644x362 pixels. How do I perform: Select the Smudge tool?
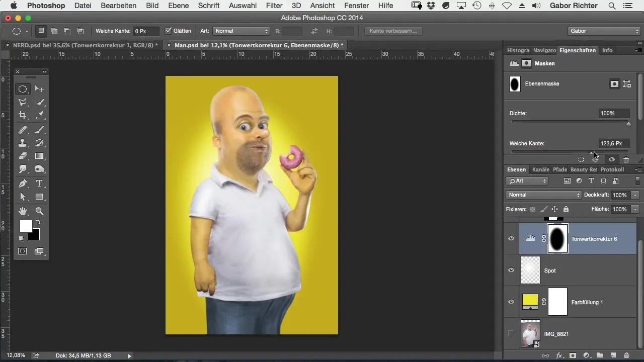[x=23, y=169]
